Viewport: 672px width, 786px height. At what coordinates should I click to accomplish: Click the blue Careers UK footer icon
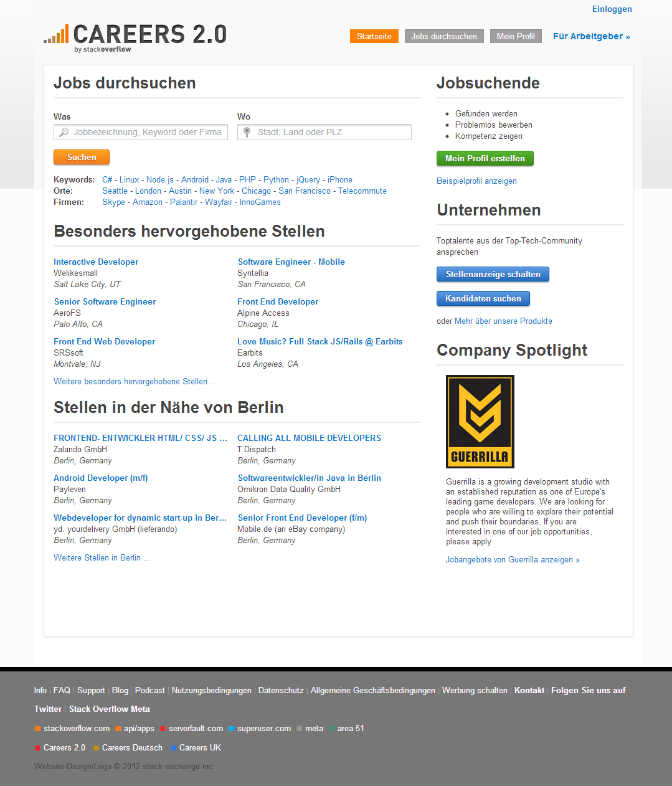point(174,748)
